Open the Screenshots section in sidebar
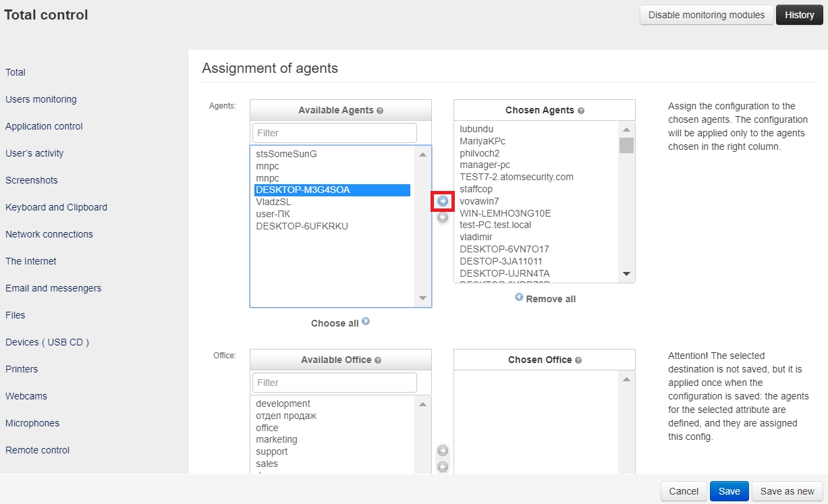828x504 pixels. coord(32,180)
